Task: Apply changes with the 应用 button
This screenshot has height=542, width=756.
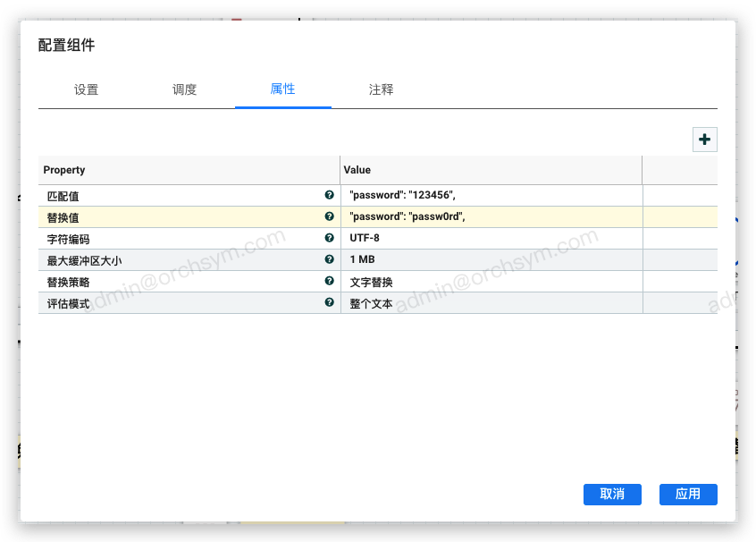Action: [688, 494]
